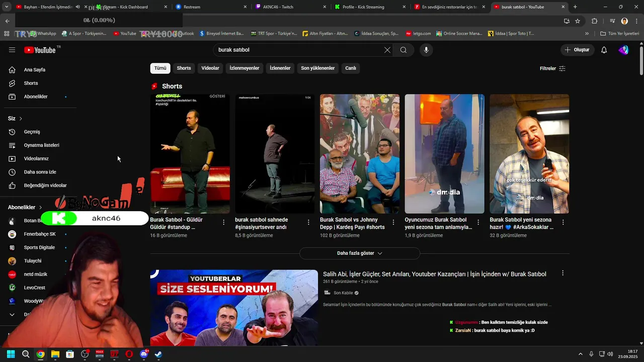
Task: Open the Filtreler search filters
Action: [552, 68]
